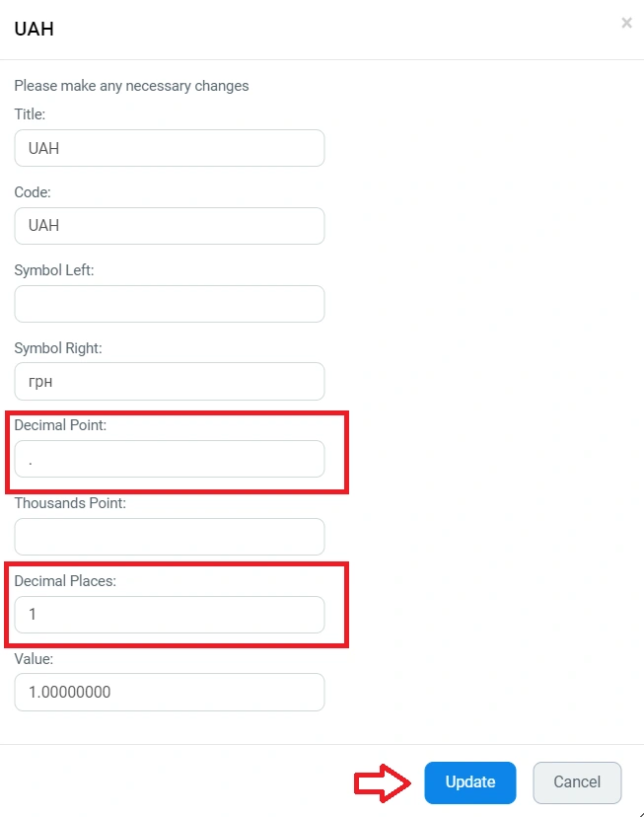
Task: Select the empty Symbol Left field
Action: click(169, 304)
